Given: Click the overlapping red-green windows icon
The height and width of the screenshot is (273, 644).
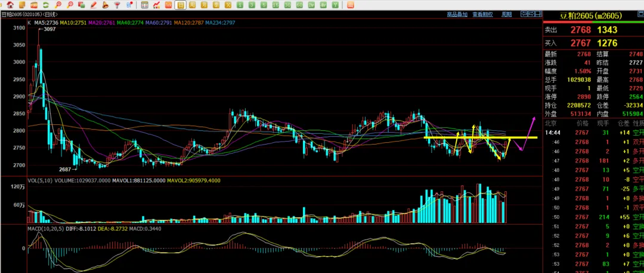Looking at the screenshot, I should tap(81, 5).
